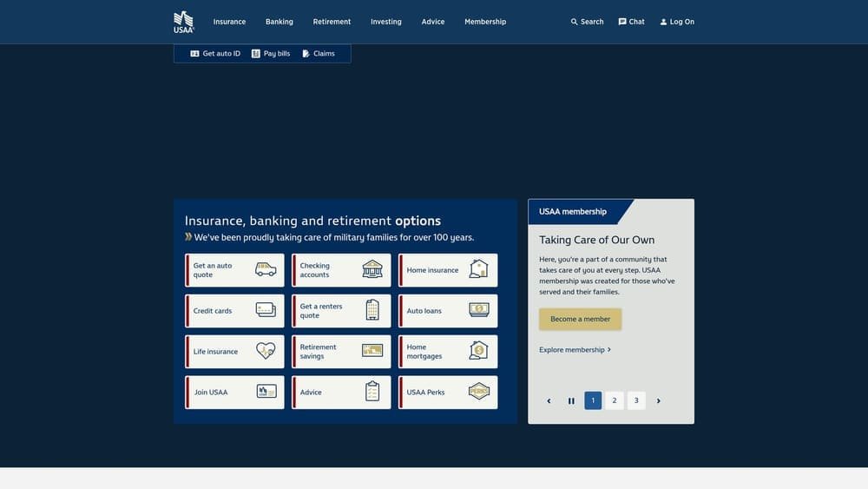Viewport: 868px width, 489px height.
Task: Jump to carousel slide 3
Action: click(x=636, y=400)
